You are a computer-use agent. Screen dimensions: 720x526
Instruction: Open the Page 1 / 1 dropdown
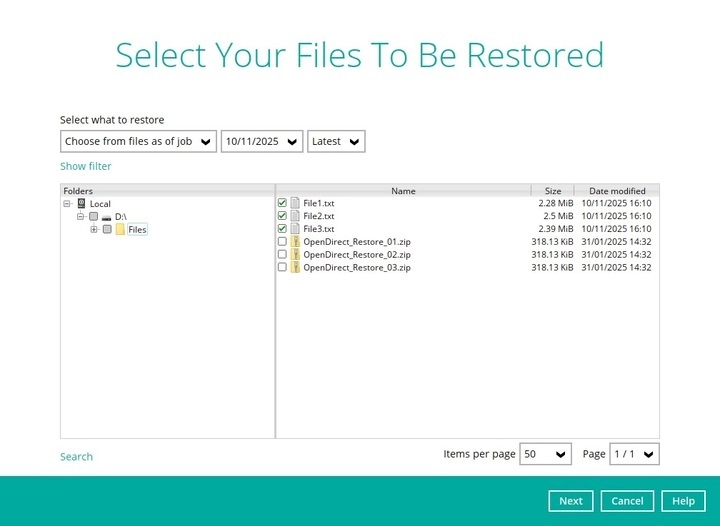coord(635,454)
